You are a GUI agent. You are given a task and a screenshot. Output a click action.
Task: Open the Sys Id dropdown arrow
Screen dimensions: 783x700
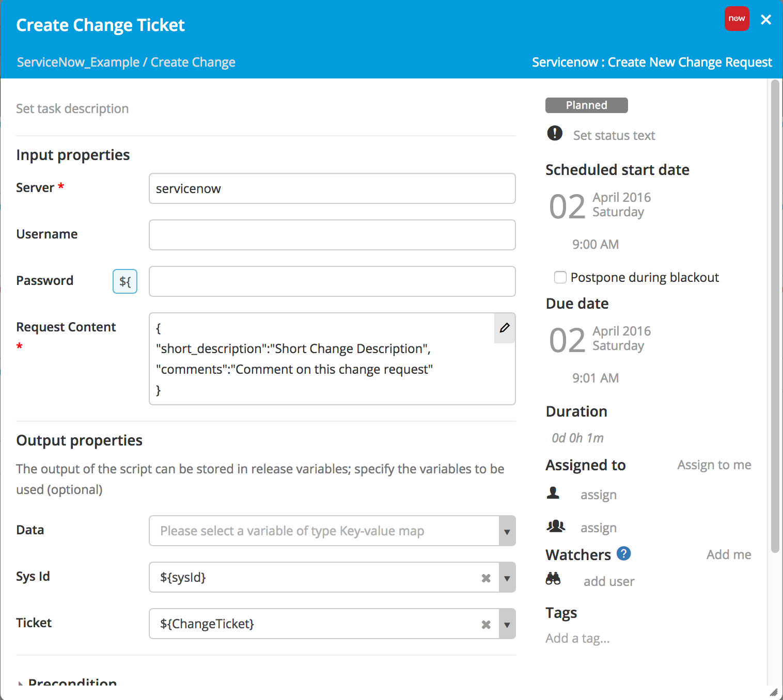(507, 578)
